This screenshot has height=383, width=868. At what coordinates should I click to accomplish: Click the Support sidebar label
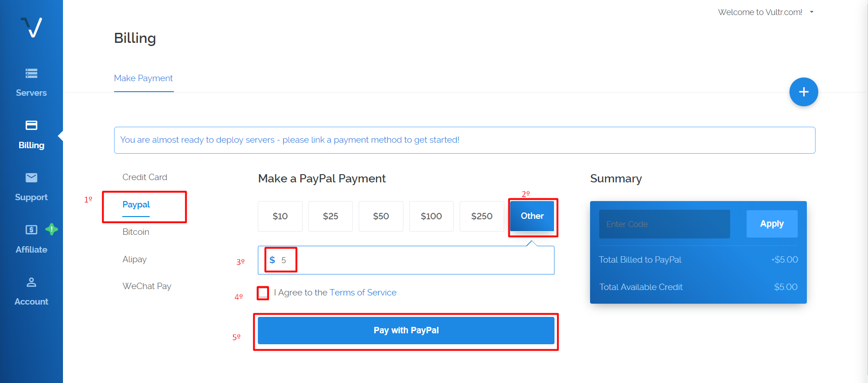(x=31, y=197)
